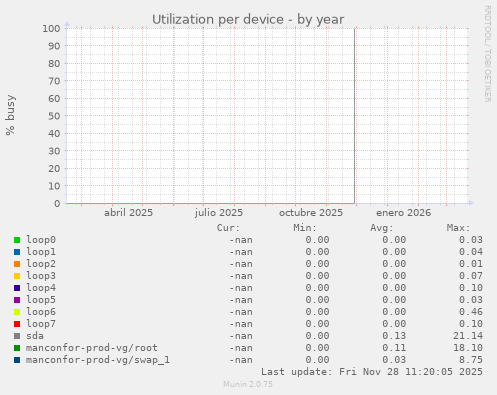Select the loop7 legend label
This screenshot has width=497, height=395.
41,324
